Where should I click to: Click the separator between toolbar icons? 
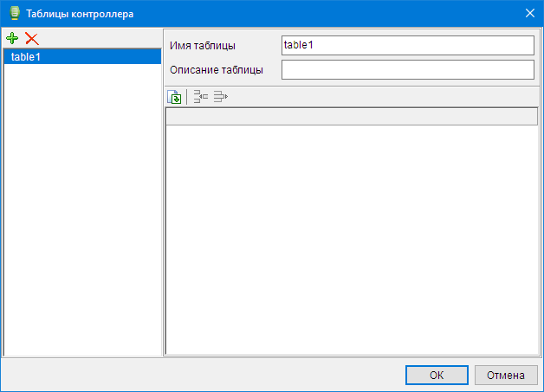187,97
